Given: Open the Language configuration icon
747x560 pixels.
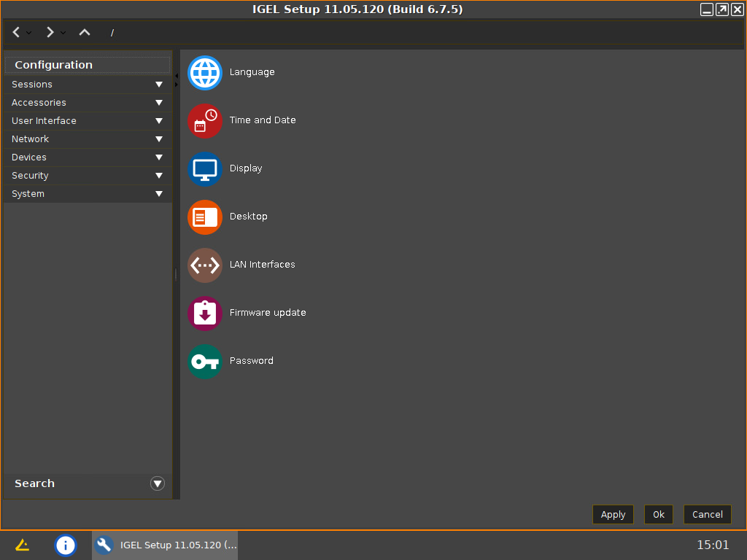Looking at the screenshot, I should 204,72.
